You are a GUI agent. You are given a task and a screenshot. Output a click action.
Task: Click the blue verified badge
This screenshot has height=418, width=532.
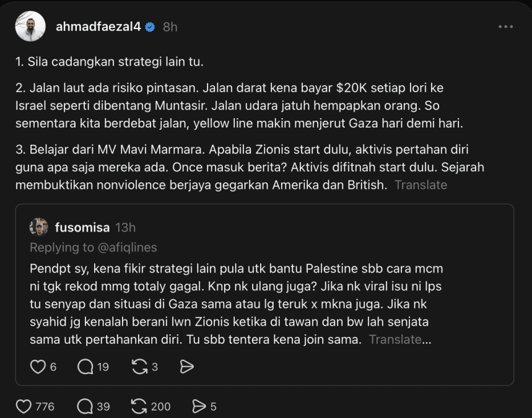[150, 27]
